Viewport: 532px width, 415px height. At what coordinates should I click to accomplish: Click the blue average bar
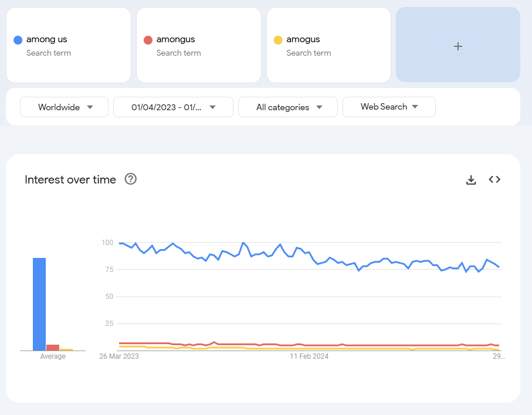point(39,304)
